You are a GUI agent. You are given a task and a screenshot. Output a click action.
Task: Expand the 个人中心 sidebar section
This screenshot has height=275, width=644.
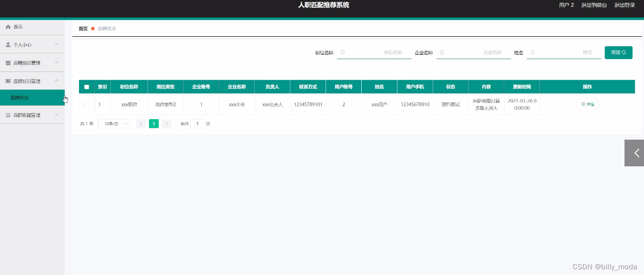(32, 44)
